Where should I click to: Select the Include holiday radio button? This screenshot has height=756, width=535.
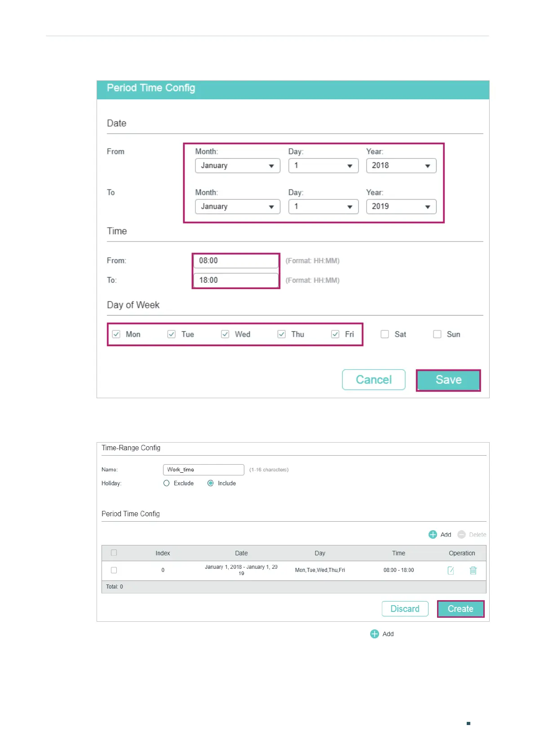click(x=211, y=483)
